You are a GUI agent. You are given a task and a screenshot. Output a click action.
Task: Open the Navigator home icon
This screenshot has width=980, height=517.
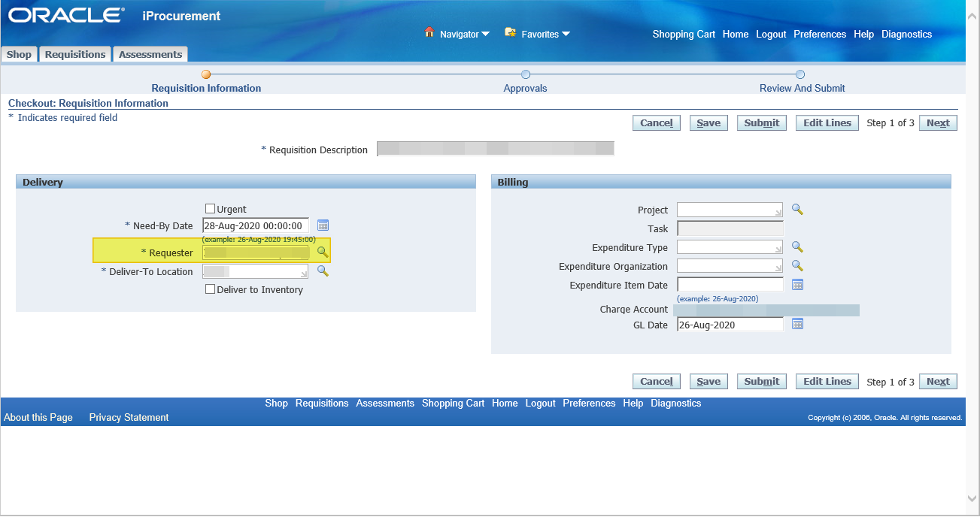click(x=429, y=33)
